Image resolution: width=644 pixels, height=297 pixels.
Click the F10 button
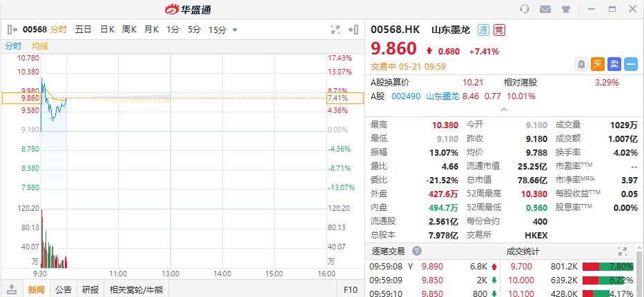click(351, 289)
